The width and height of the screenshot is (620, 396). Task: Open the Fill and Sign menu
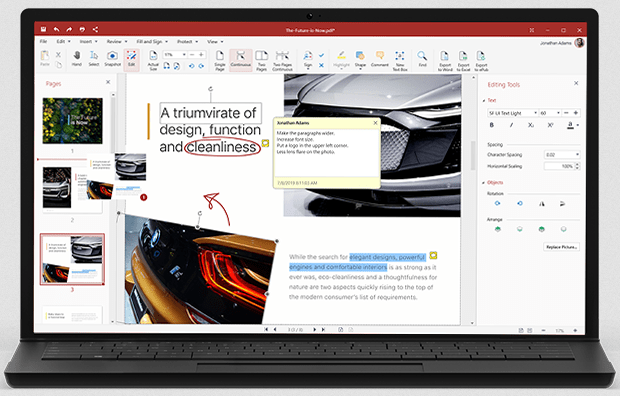click(x=152, y=42)
